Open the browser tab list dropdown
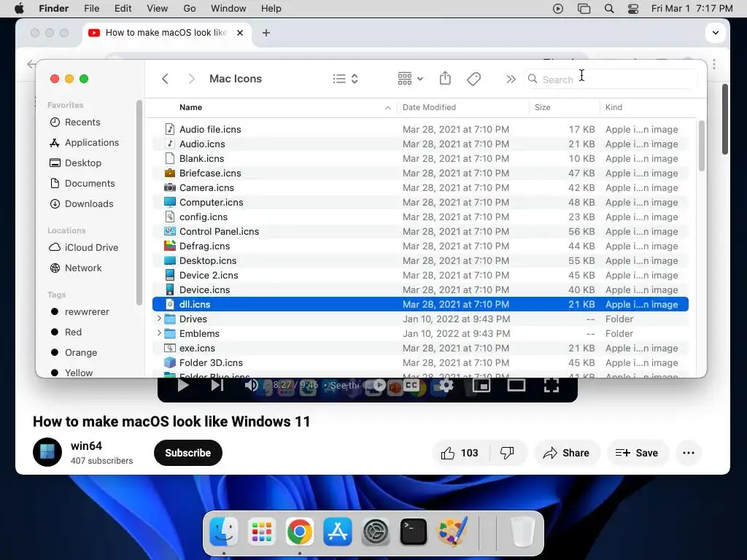This screenshot has height=560, width=747. click(x=715, y=33)
